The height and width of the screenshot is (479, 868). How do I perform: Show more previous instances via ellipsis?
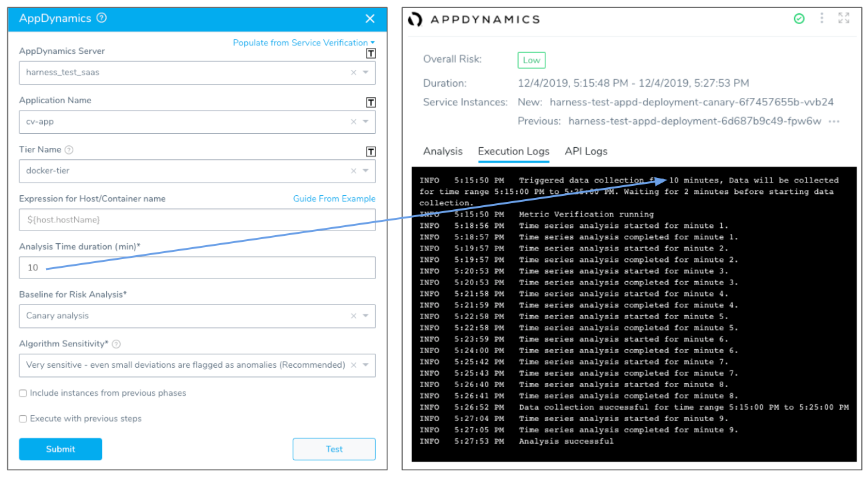click(x=834, y=122)
